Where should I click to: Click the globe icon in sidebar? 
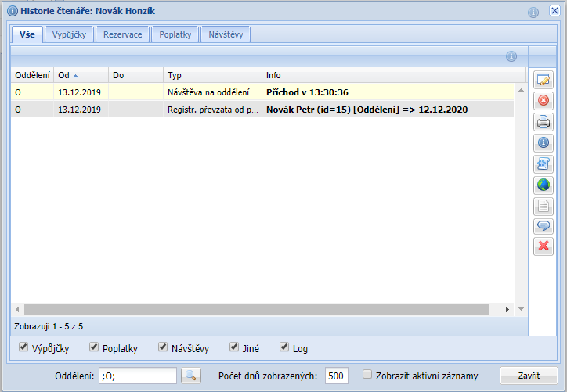coord(543,185)
